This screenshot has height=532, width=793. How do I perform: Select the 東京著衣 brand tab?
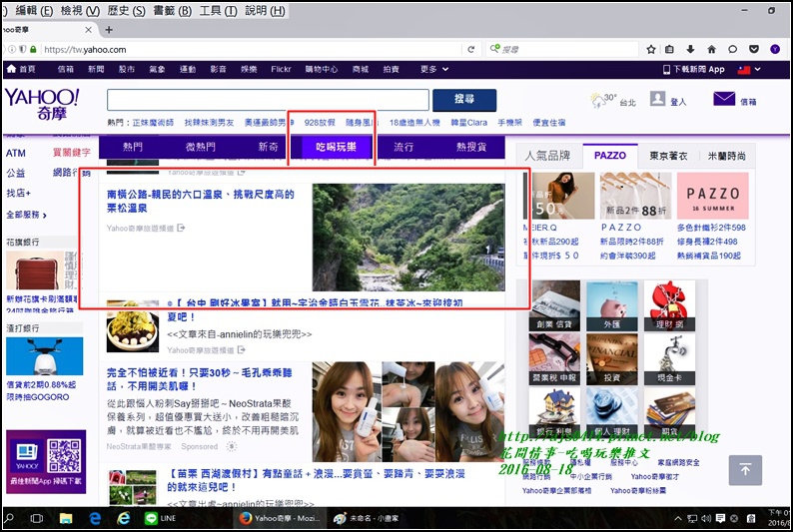pyautogui.click(x=668, y=156)
